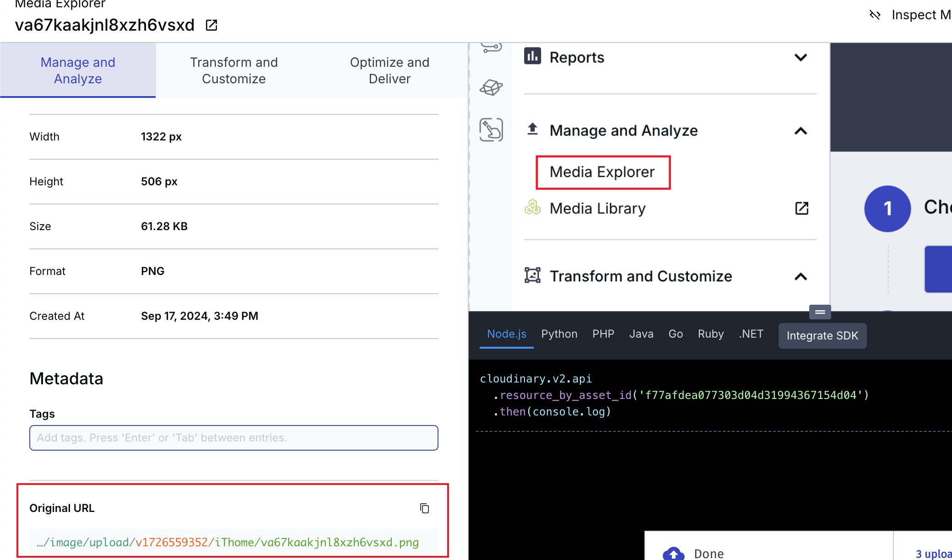The height and width of the screenshot is (560, 952).
Task: Open Media Explorer in the sidebar
Action: 602,172
